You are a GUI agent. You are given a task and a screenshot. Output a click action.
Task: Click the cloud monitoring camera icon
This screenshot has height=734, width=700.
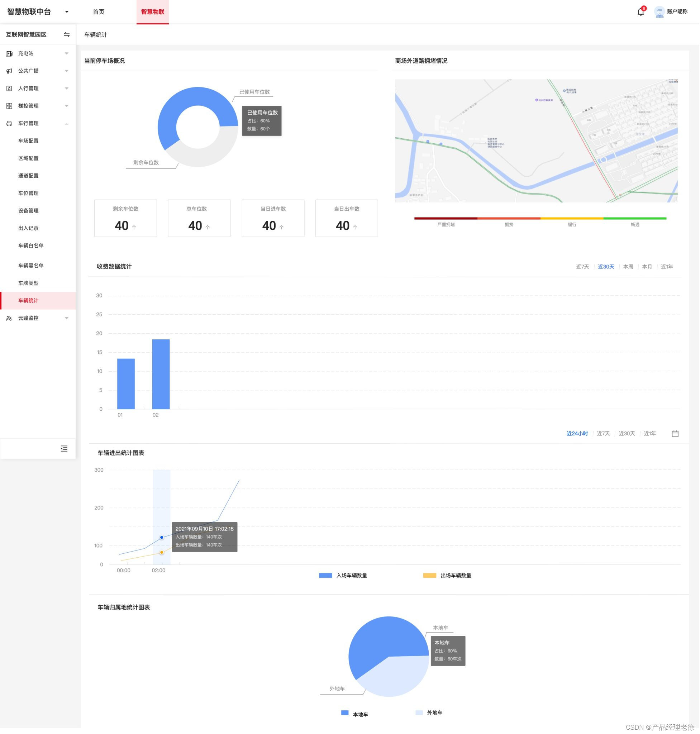pyautogui.click(x=9, y=318)
